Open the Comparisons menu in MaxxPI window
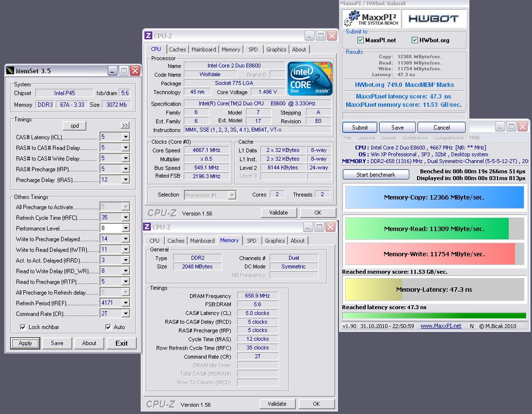The height and width of the screenshot is (414, 532). click(x=449, y=137)
